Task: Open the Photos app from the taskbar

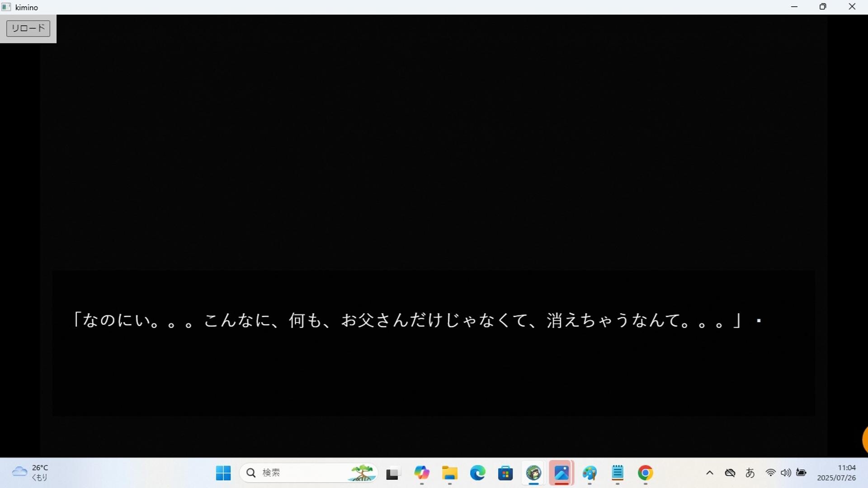Action: click(561, 473)
